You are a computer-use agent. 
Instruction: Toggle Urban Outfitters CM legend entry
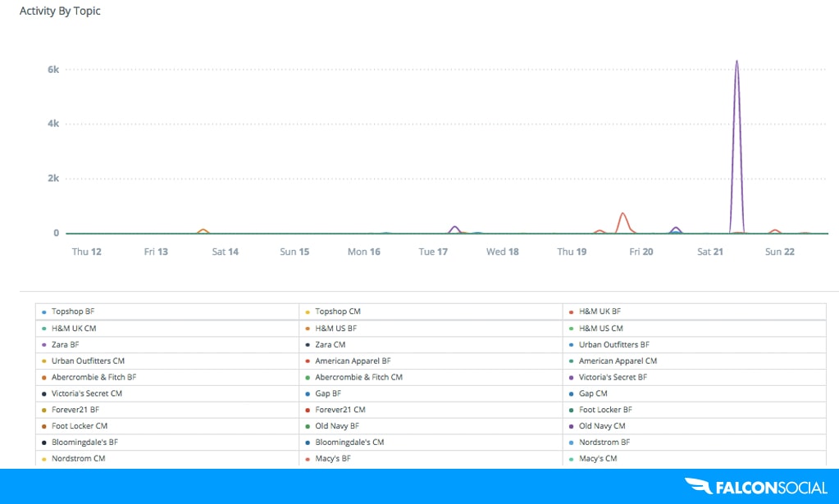[87, 361]
